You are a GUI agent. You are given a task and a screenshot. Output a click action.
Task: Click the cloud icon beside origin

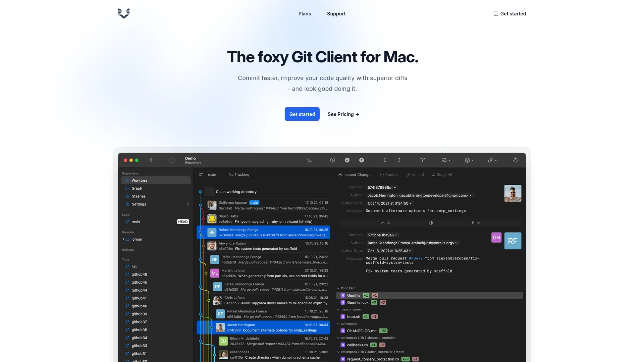128,239
